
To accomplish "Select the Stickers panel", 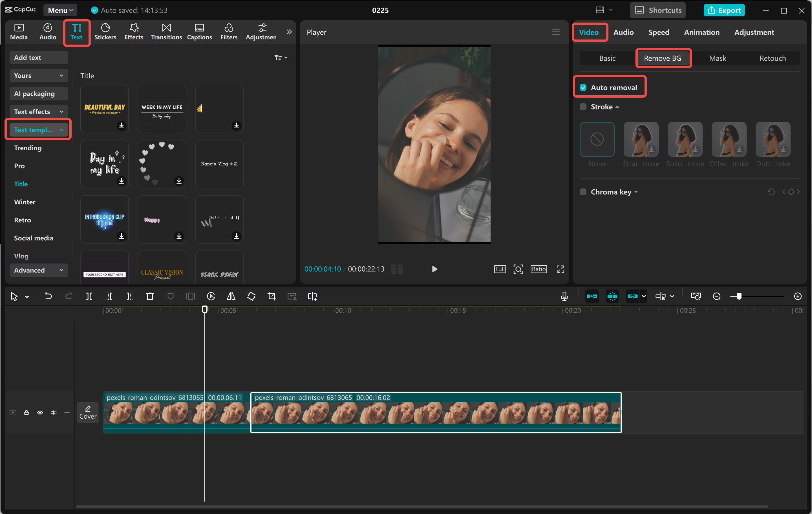I will [x=105, y=31].
